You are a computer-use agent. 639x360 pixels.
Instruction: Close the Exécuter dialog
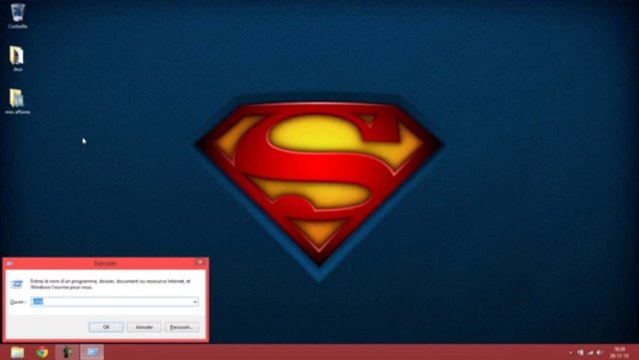(x=200, y=263)
